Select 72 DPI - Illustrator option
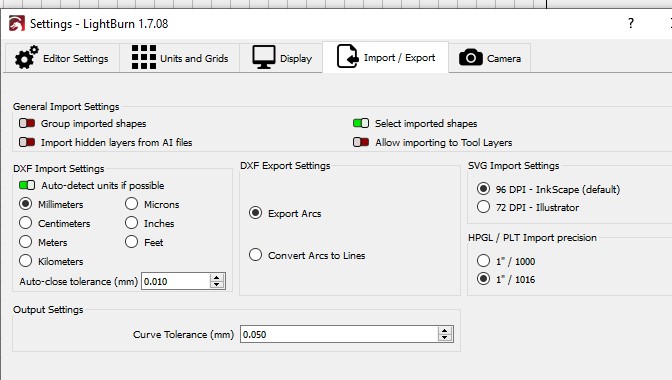672x380 pixels. point(483,207)
